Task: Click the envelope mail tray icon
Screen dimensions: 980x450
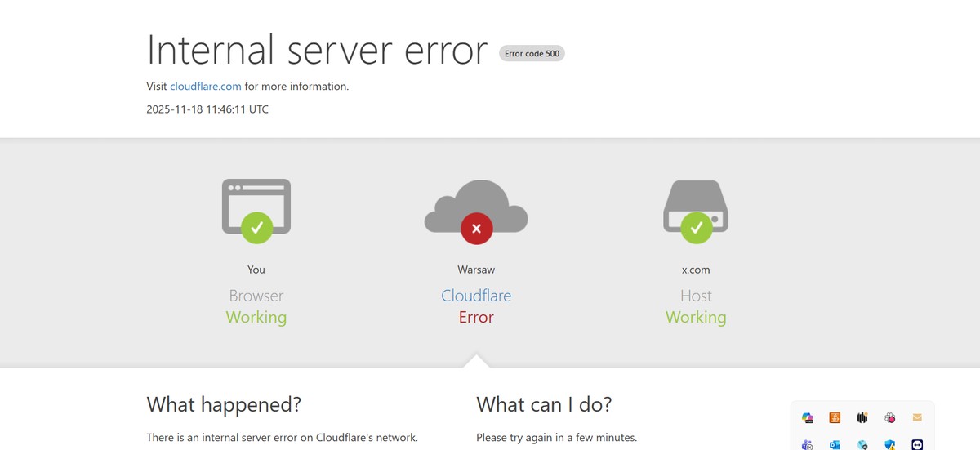Action: click(x=917, y=417)
